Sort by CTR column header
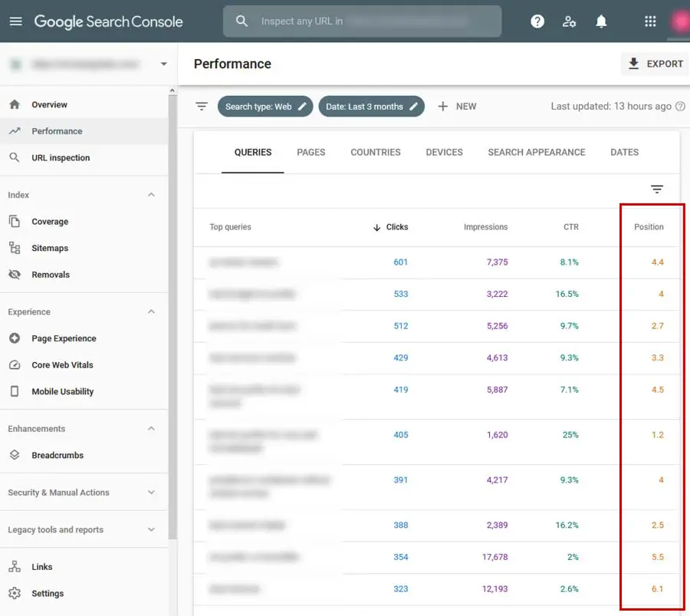Viewport: 690px width, 616px height. (570, 227)
